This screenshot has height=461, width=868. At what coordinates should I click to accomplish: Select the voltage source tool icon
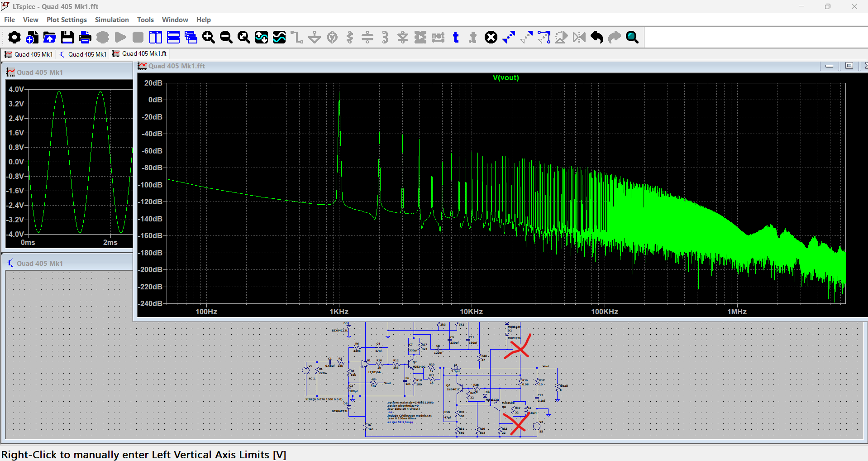pyautogui.click(x=332, y=37)
